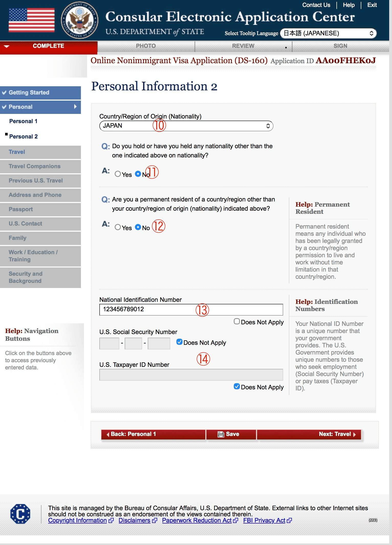Click Application ID AA00FHEK0J text
Screen dimensions: 392x545
point(323,61)
